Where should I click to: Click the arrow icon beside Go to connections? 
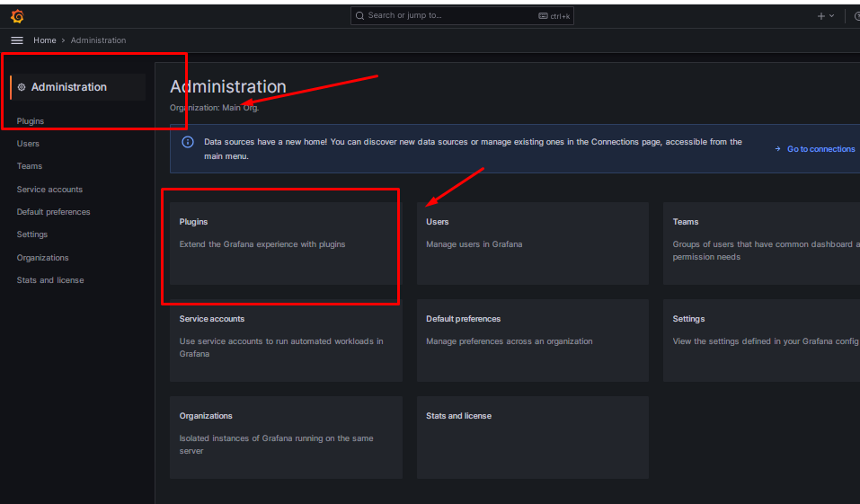click(777, 149)
